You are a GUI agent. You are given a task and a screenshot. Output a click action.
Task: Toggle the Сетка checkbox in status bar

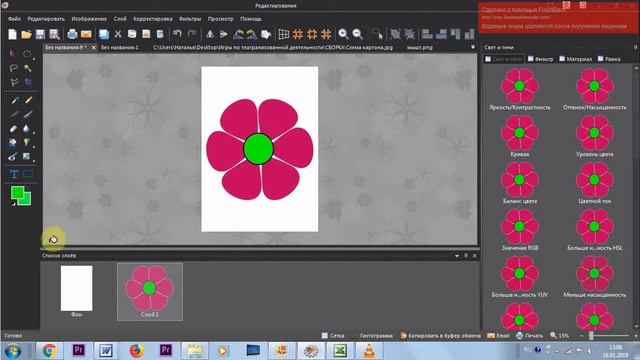(x=325, y=336)
